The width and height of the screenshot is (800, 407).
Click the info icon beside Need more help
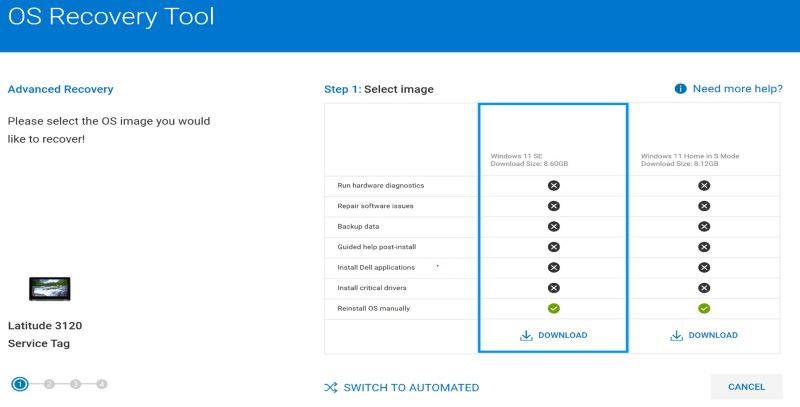tap(681, 89)
